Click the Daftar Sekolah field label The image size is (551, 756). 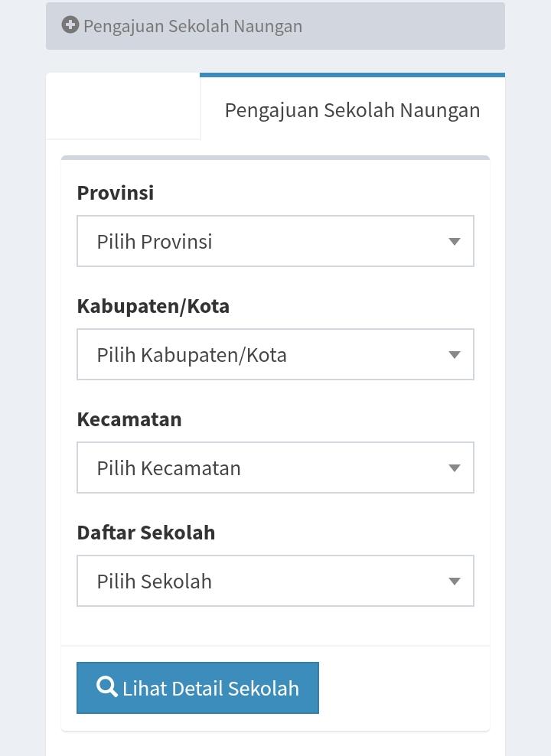146,533
